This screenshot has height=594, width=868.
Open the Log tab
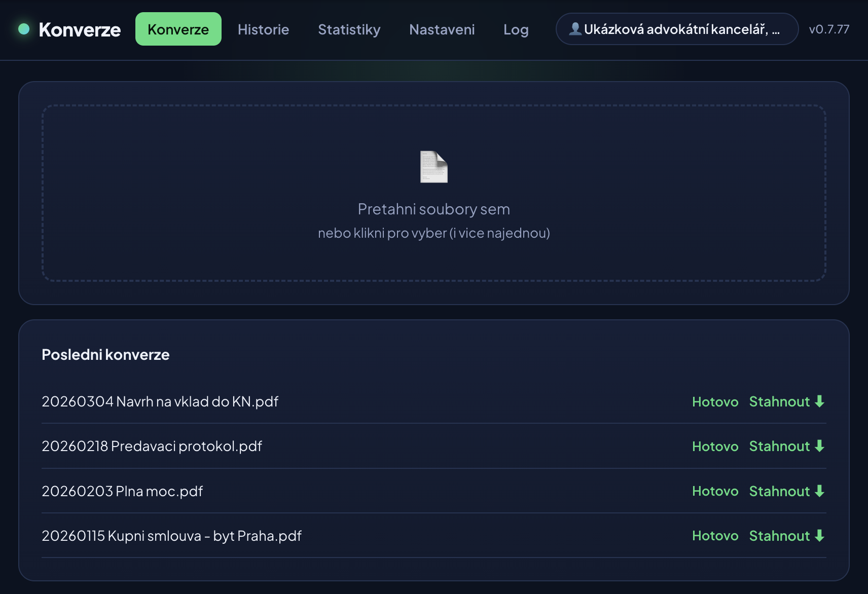coord(516,29)
